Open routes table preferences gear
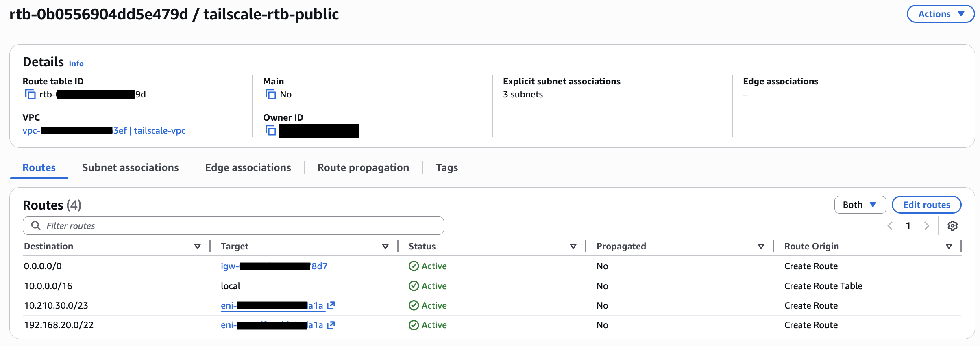The width and height of the screenshot is (980, 346). (952, 226)
